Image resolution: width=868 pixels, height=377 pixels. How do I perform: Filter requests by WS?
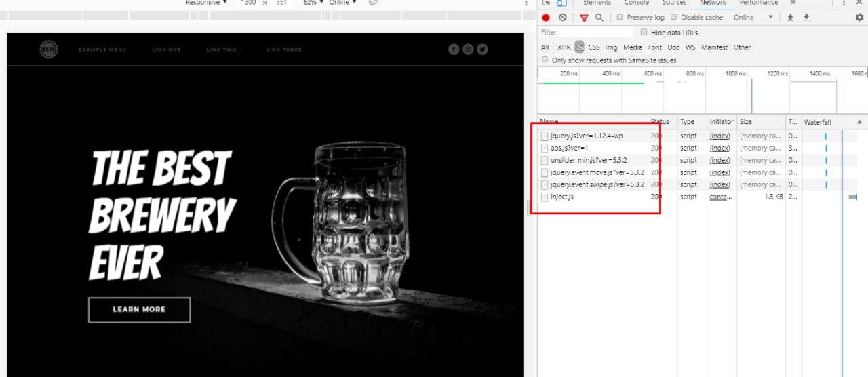click(x=690, y=47)
